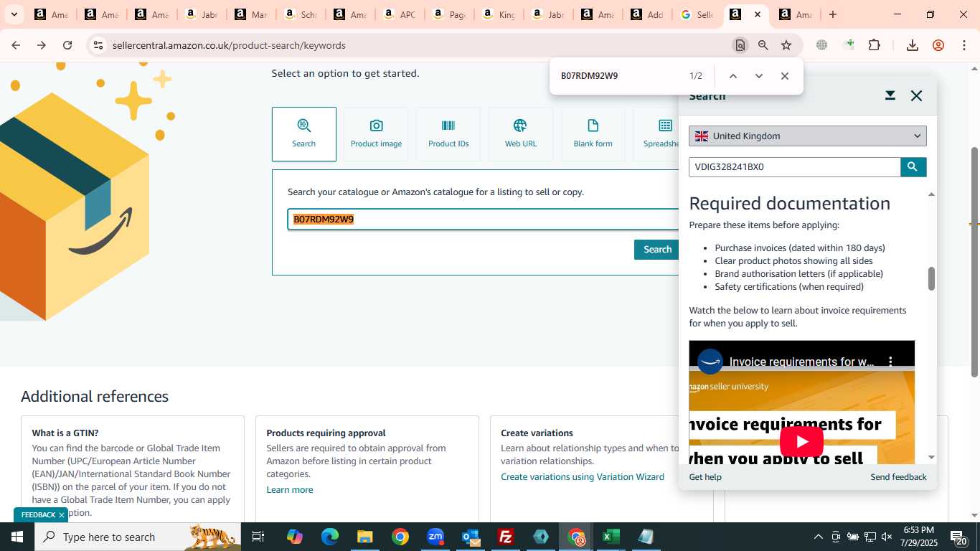Click the magnifier search button in side panel

(913, 167)
